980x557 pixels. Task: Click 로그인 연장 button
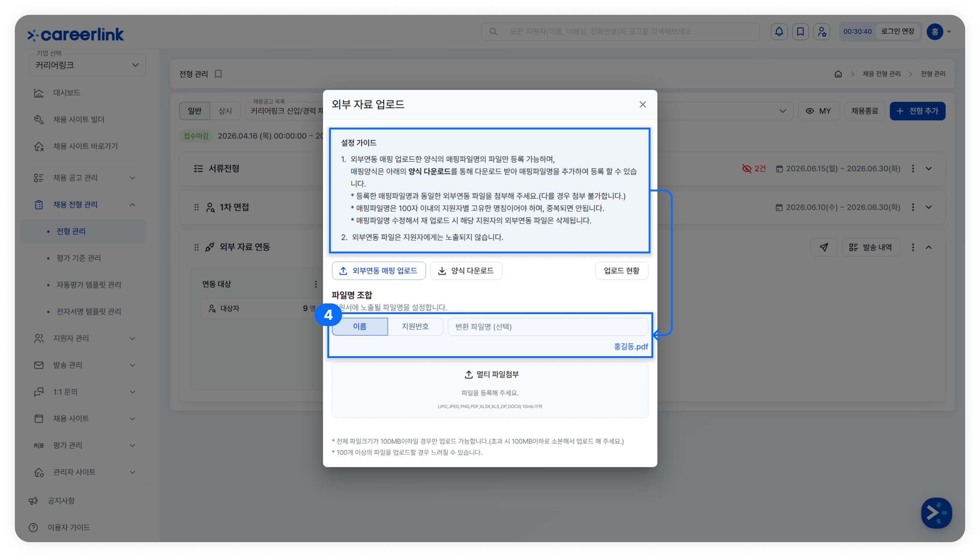point(898,32)
